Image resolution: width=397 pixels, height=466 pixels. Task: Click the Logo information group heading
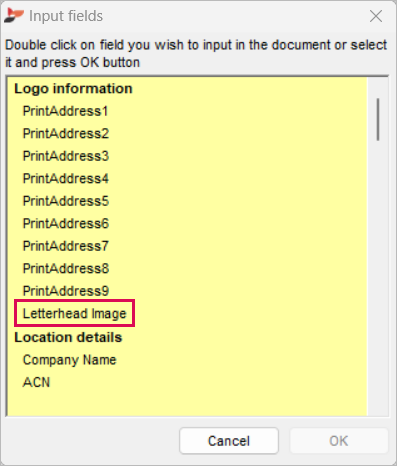click(73, 89)
